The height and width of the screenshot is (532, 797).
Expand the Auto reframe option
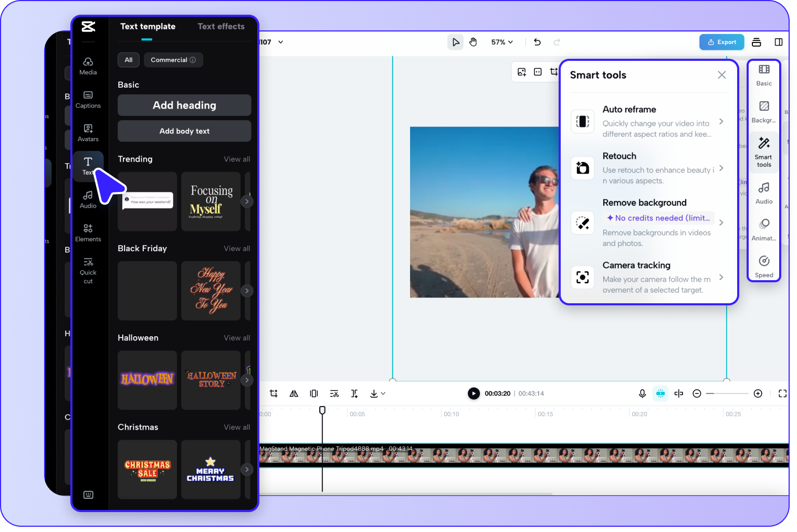pyautogui.click(x=721, y=121)
